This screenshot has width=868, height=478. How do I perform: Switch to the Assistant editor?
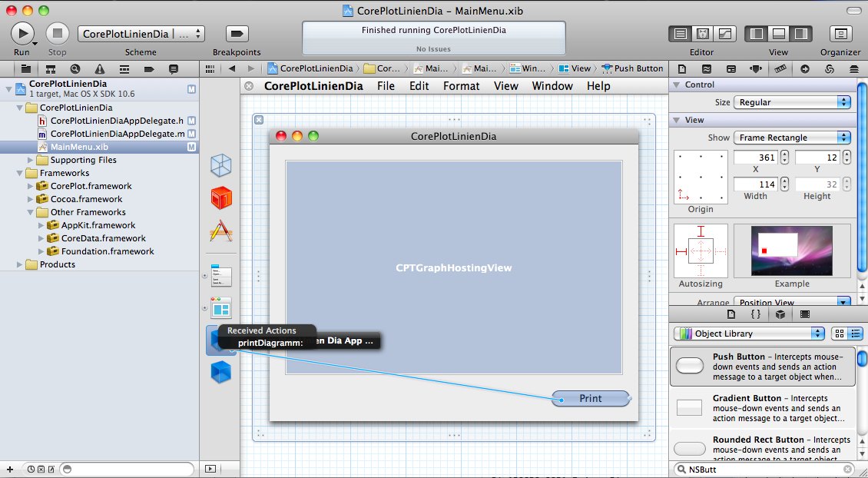click(x=702, y=34)
